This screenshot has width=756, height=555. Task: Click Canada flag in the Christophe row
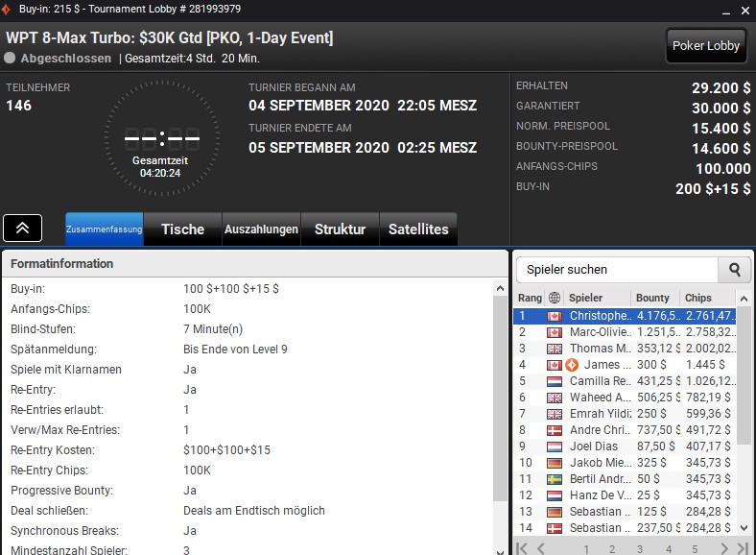coord(555,317)
